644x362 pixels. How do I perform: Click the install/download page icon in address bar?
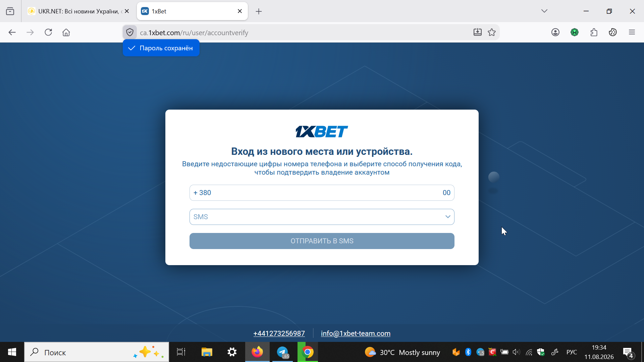pos(477,33)
